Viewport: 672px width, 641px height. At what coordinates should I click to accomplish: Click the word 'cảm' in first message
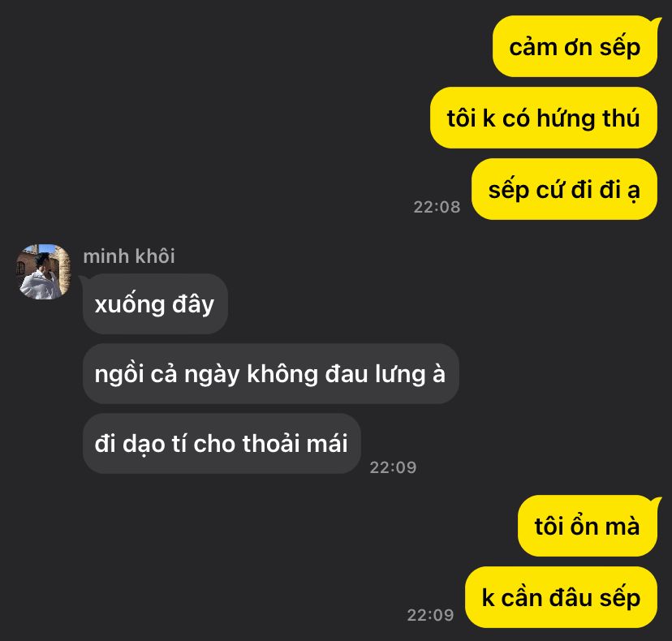click(x=532, y=47)
